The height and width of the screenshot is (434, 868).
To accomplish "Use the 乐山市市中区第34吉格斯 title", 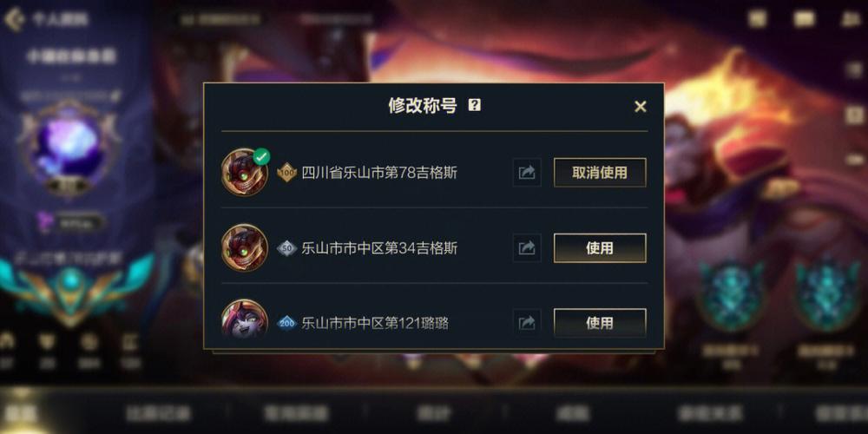I will pyautogui.click(x=600, y=248).
